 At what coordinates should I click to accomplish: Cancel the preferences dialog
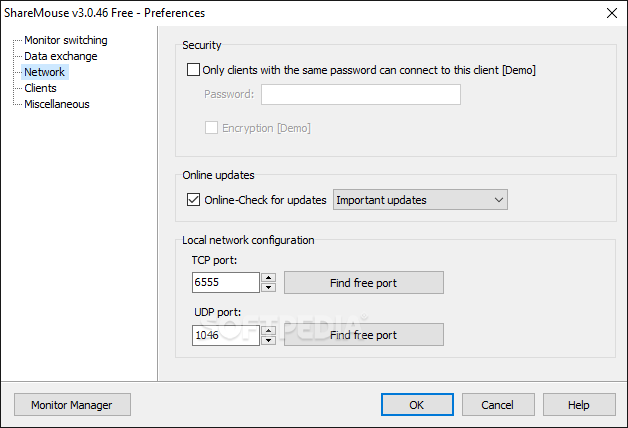[x=498, y=405]
